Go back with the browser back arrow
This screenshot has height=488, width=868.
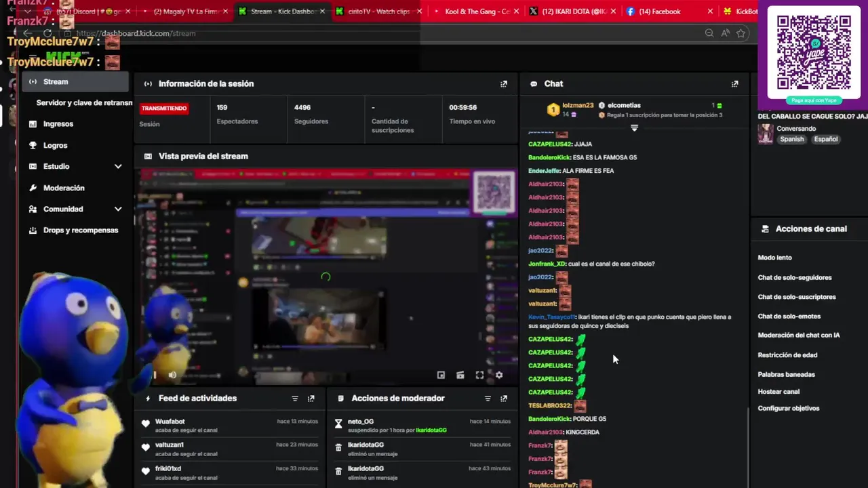point(27,33)
